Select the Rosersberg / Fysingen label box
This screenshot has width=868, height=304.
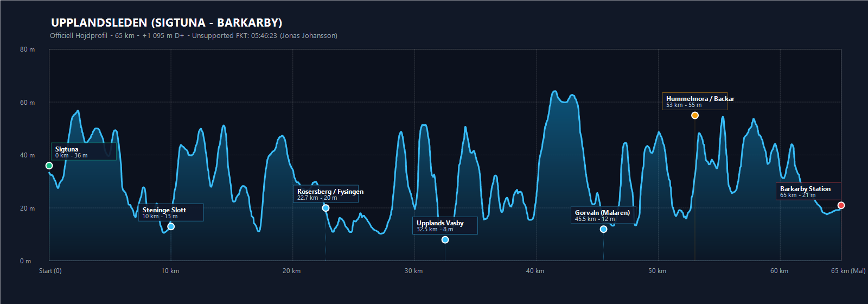[325, 194]
